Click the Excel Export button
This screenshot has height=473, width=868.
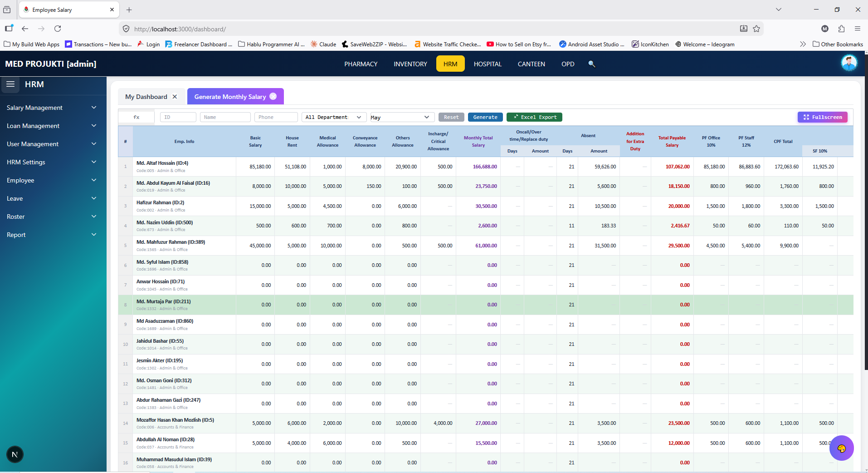[x=534, y=117]
